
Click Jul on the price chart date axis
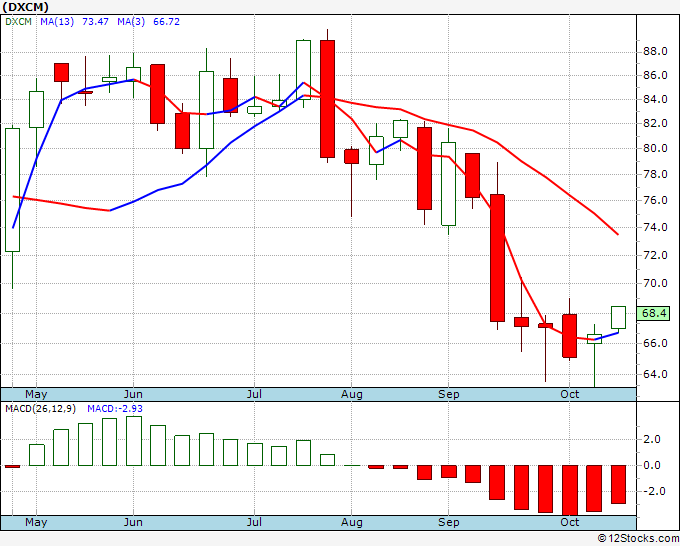coord(254,394)
